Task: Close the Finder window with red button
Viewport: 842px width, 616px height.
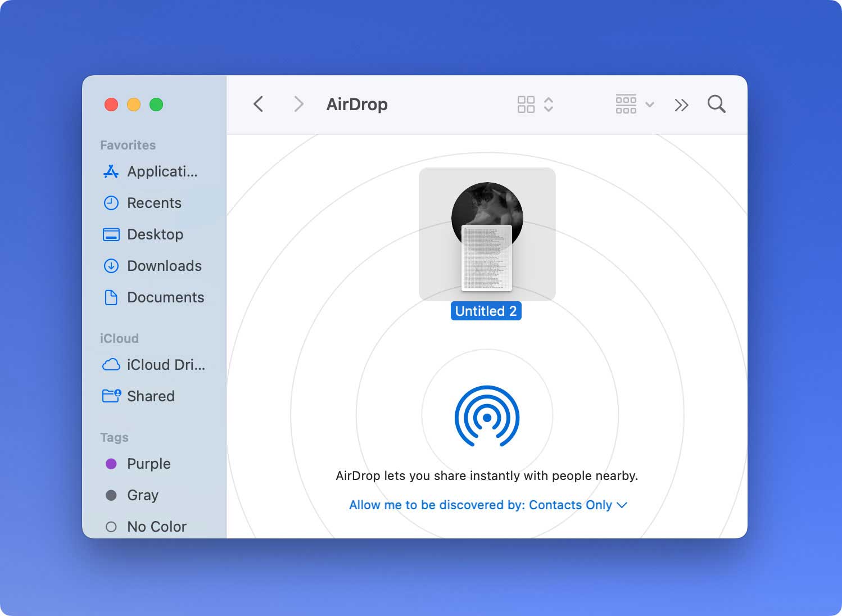Action: pyautogui.click(x=111, y=105)
